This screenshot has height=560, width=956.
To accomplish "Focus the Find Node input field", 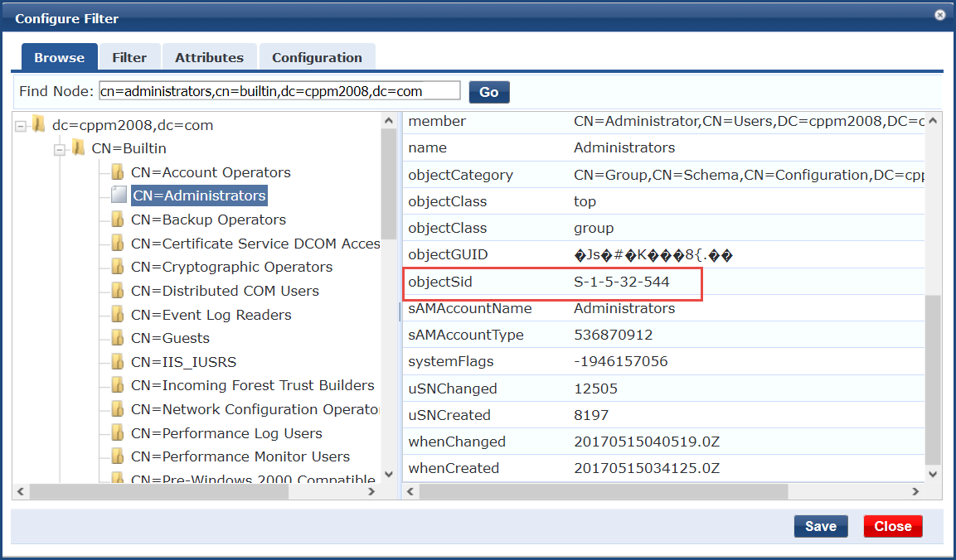I will click(x=280, y=91).
